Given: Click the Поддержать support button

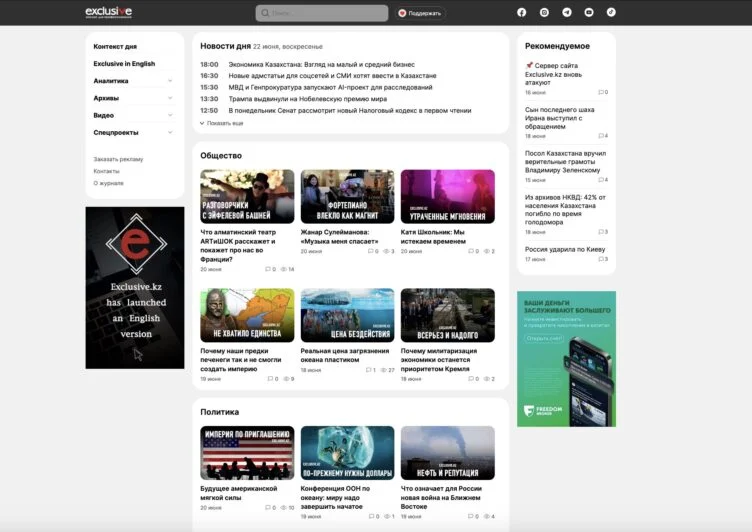Looking at the screenshot, I should click(420, 13).
